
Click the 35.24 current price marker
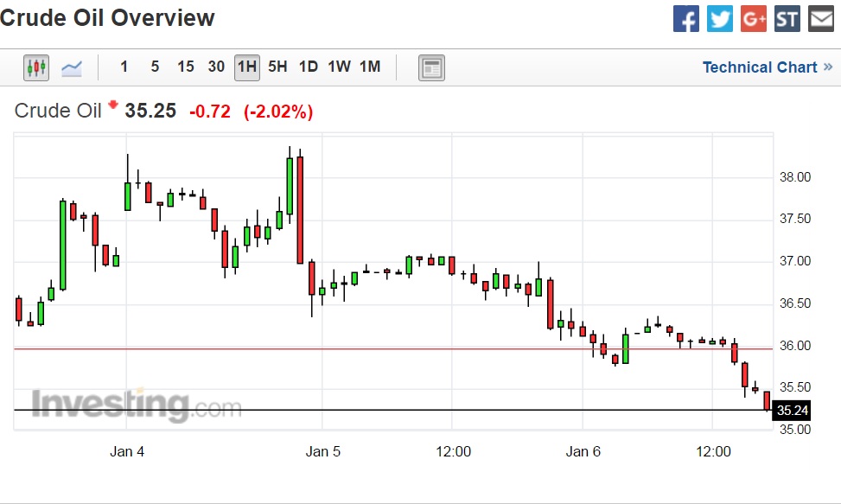792,411
